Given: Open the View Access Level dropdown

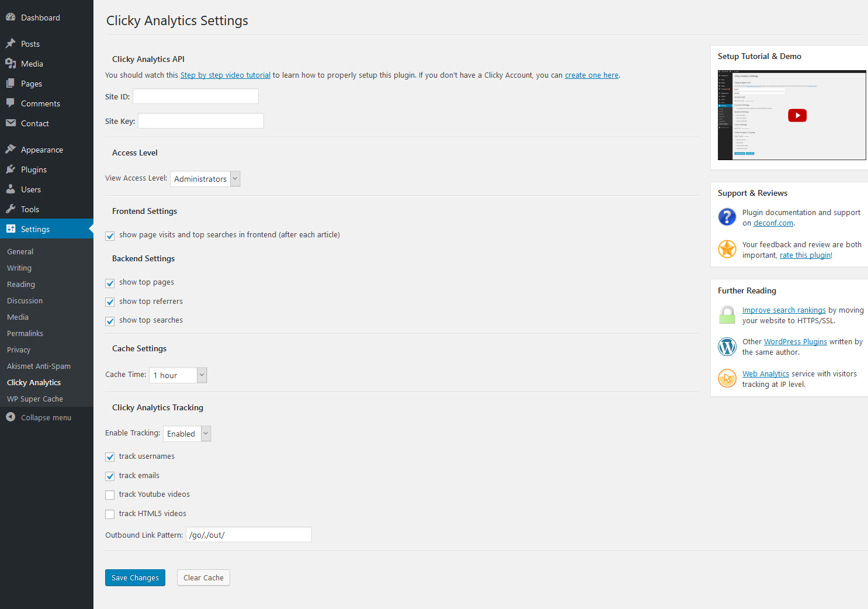Looking at the screenshot, I should click(205, 179).
